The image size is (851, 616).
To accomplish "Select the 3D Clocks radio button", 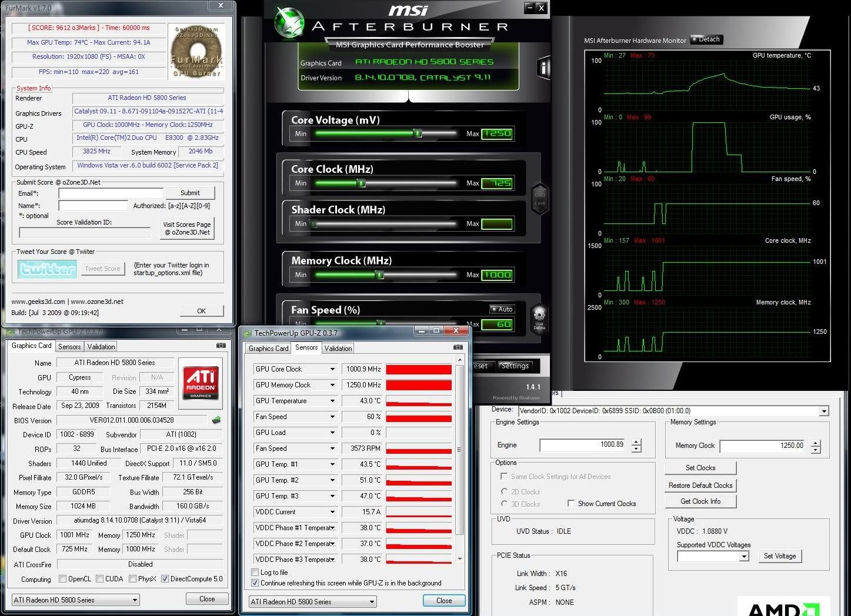I will [x=505, y=504].
